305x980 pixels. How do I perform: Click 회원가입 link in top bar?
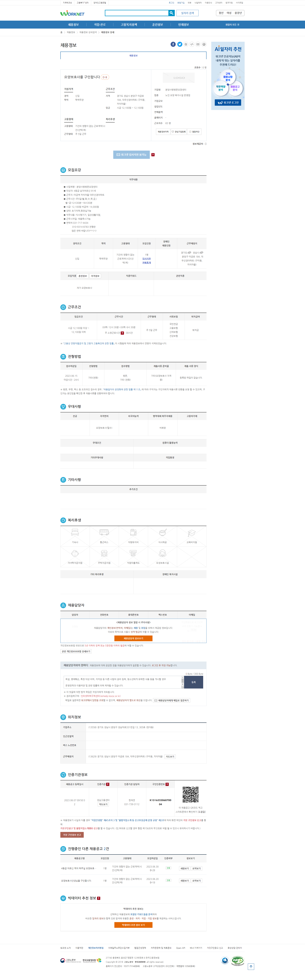181,3
